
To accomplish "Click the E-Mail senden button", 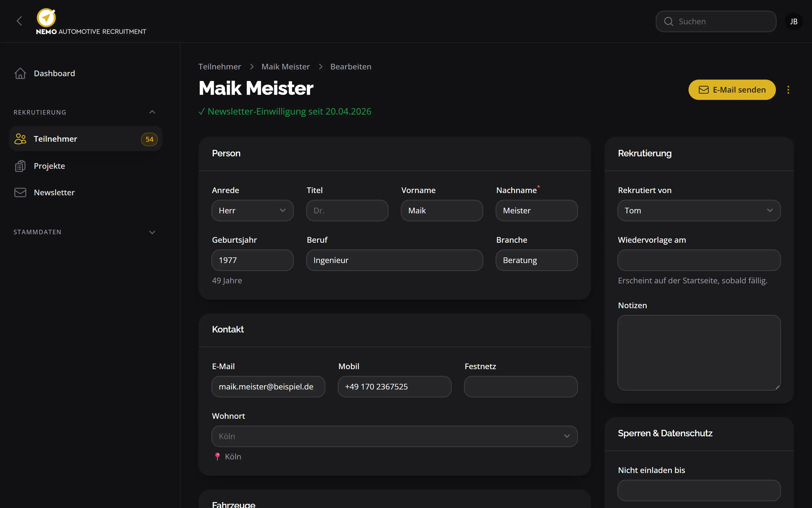I will (x=732, y=90).
